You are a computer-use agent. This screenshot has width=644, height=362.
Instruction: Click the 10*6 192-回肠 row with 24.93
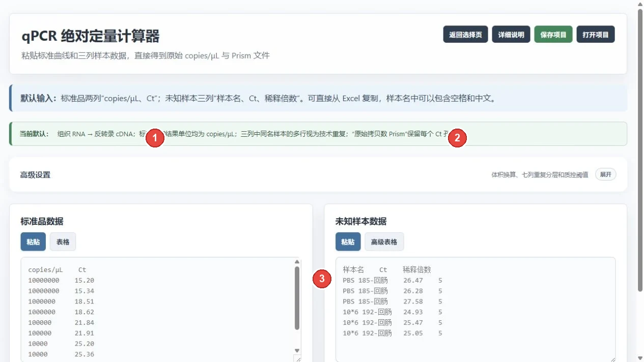[393, 312]
